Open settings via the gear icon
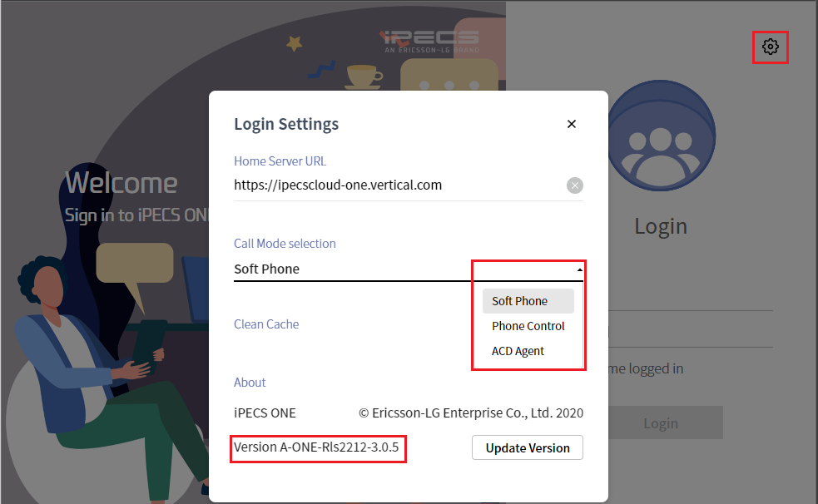The image size is (818, 504). coord(770,47)
